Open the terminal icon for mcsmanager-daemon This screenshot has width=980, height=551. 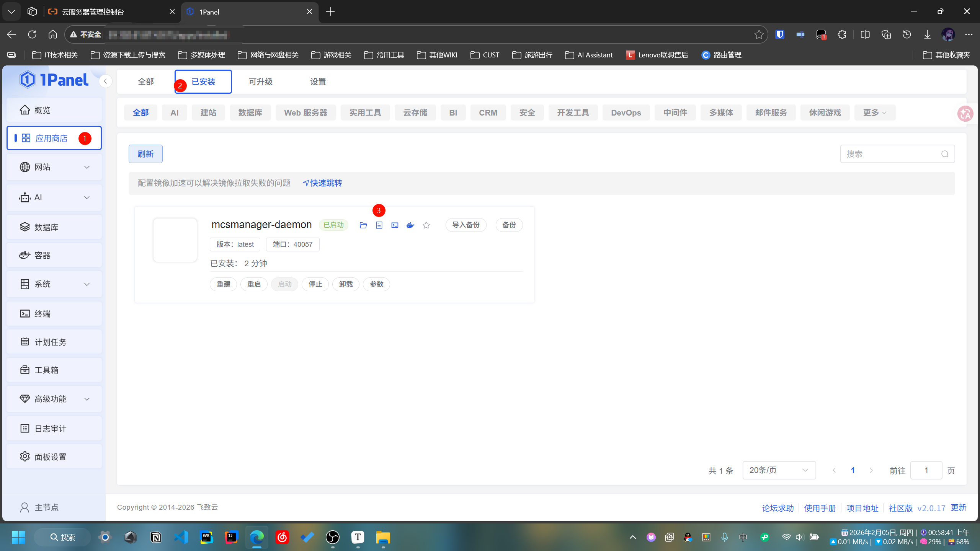395,225
